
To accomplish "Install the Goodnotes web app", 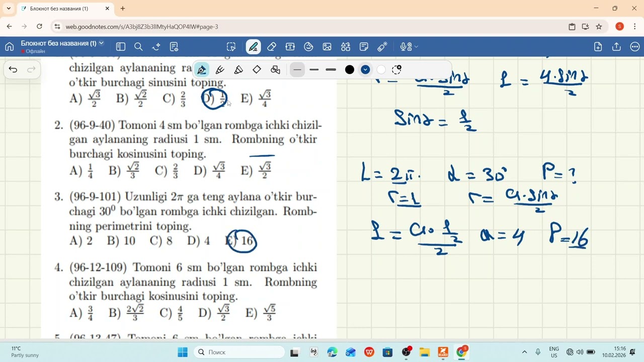I will 585,27.
